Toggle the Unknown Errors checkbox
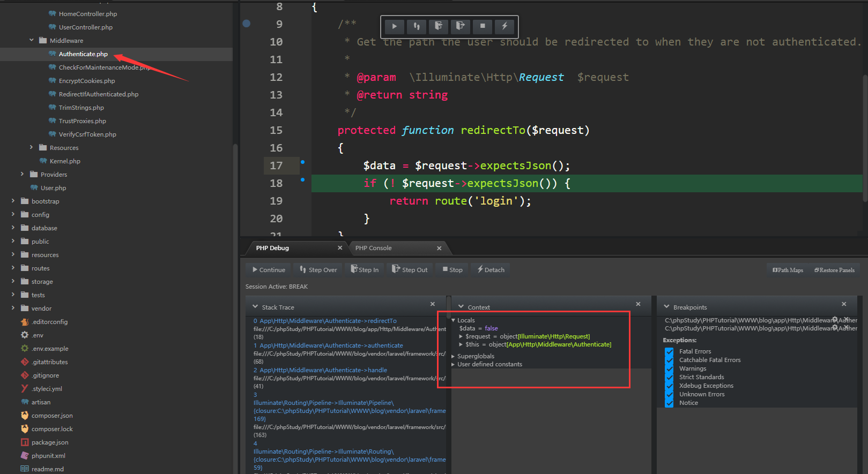The width and height of the screenshot is (868, 474). pos(669,394)
